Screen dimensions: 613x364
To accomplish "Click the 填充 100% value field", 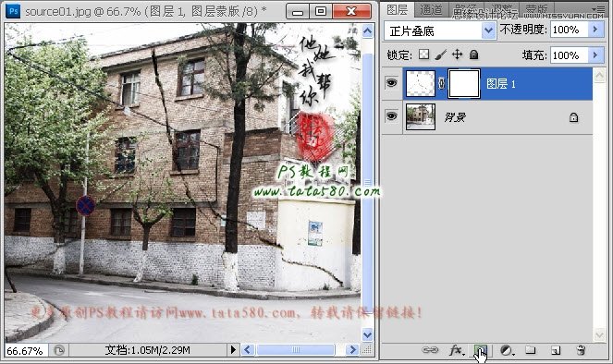I will pyautogui.click(x=570, y=55).
